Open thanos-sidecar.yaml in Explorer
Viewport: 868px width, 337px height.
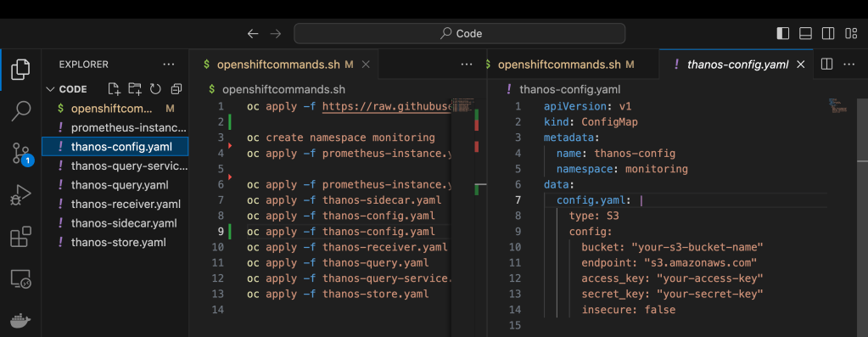(115, 223)
